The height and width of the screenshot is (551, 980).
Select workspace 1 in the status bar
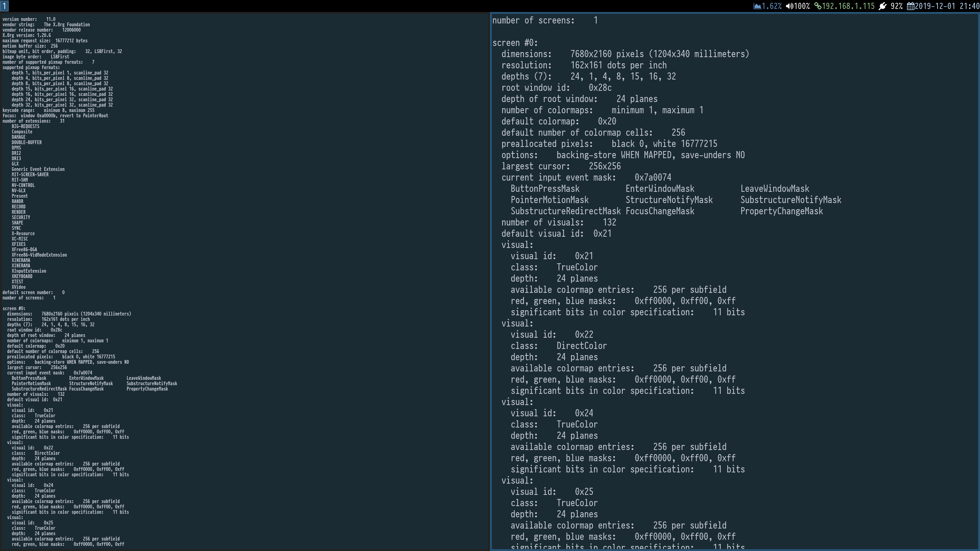[x=4, y=6]
